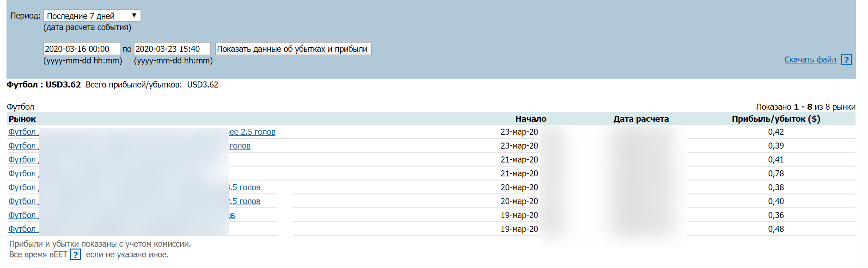Viewport: 868px width, 268px height.
Task: Click the question mark icon beside 'вЕЕТ'
Action: [x=75, y=255]
